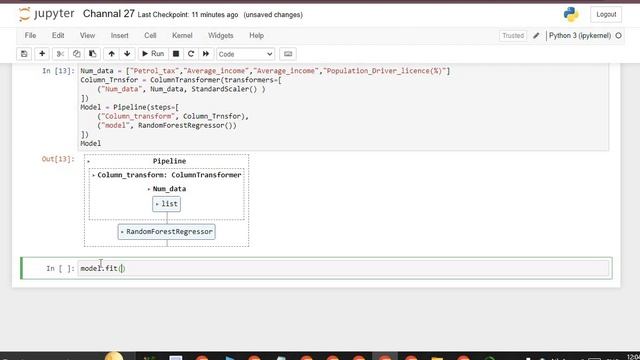640x360 pixels.
Task: Expand the list estimator box
Action: point(167,204)
